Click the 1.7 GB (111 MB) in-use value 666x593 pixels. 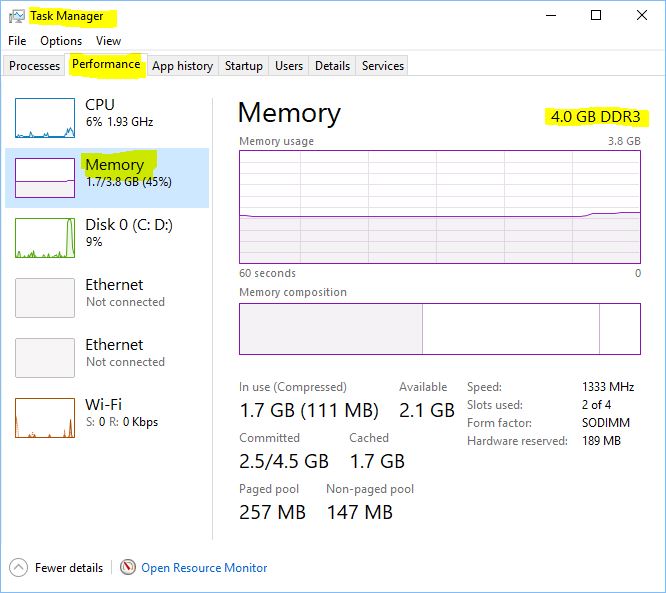309,410
